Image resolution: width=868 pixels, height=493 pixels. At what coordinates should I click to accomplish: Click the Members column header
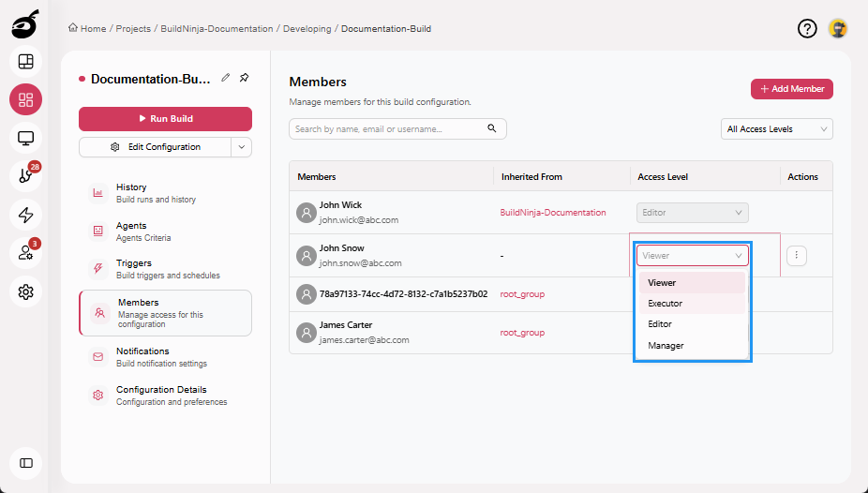click(317, 176)
